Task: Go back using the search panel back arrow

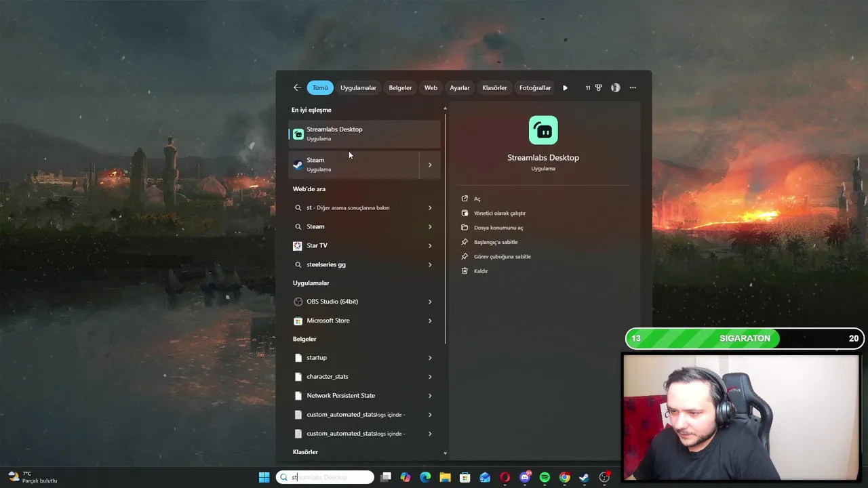Action: pyautogui.click(x=297, y=87)
